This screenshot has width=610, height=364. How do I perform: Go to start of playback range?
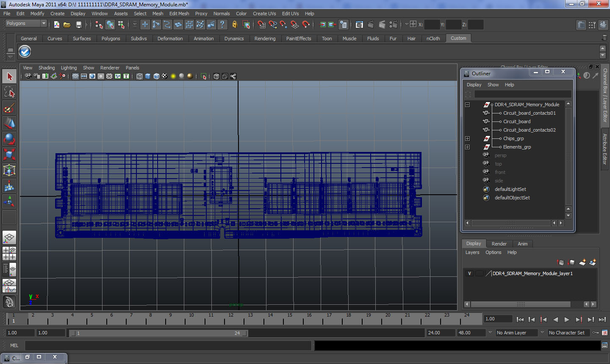520,320
